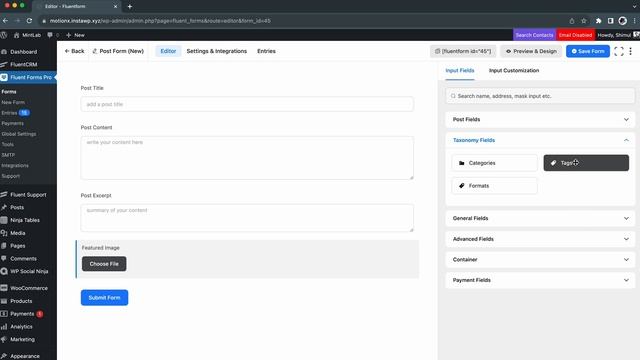Select the Input Fields tab
This screenshot has height=360, width=640.
coord(460,71)
